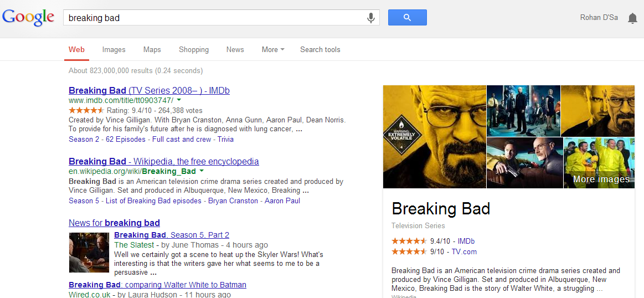This screenshot has height=298, width=644.
Task: Open the Breaking Bad Wikipedia result title
Action: click(164, 161)
